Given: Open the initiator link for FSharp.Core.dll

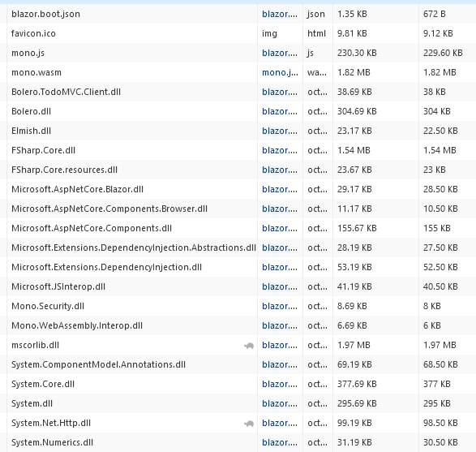Looking at the screenshot, I should tap(280, 150).
